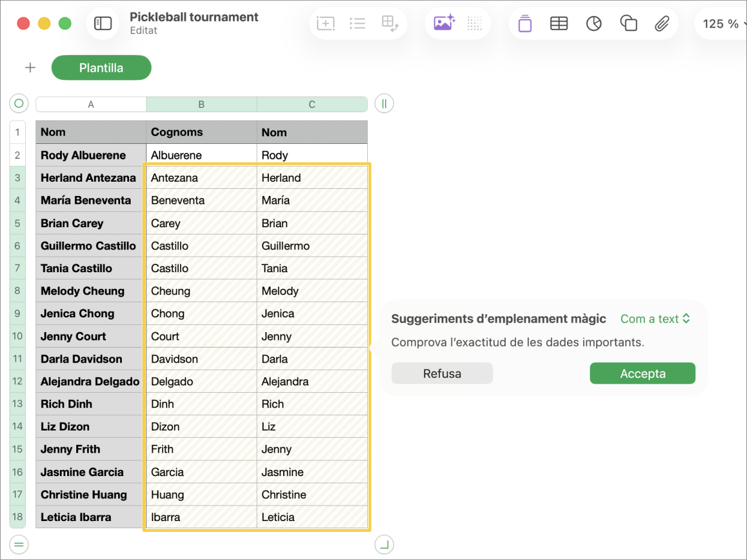Click the Refusa button
The width and height of the screenshot is (747, 560).
(x=442, y=374)
